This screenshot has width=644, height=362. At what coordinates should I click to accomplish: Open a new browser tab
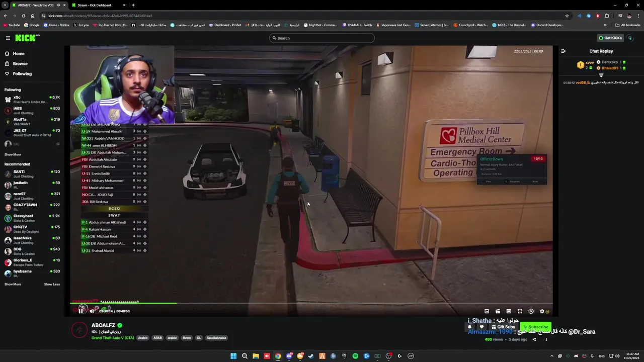[x=133, y=5]
